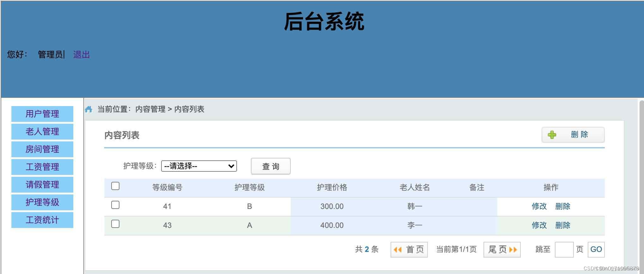Click the green plus icon
644x274 pixels.
(x=552, y=135)
